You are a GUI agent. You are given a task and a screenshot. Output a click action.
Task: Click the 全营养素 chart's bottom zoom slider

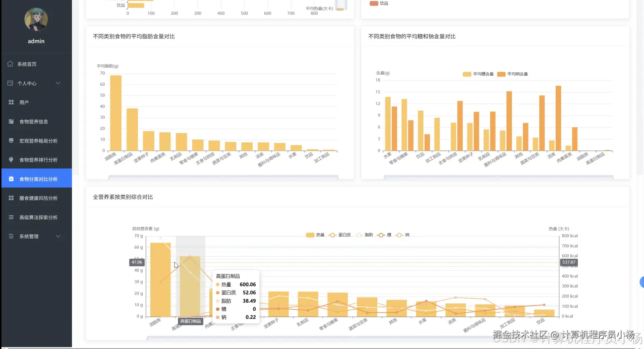(353, 338)
